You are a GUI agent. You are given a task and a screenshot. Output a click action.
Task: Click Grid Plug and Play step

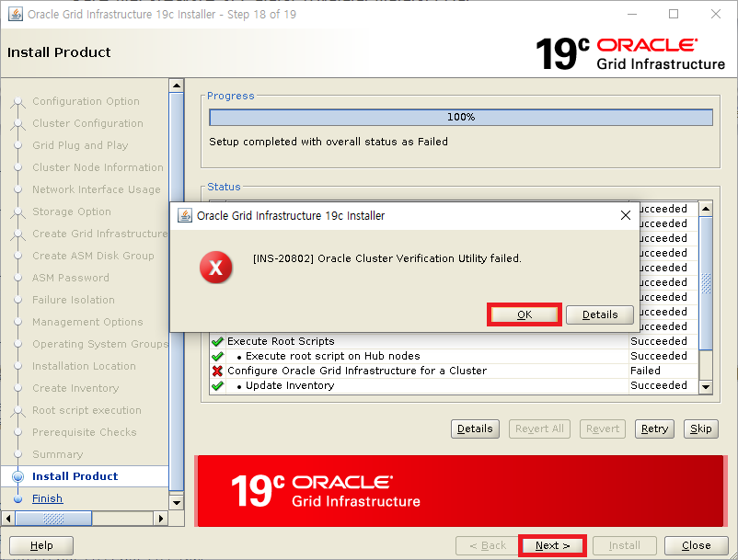80,146
